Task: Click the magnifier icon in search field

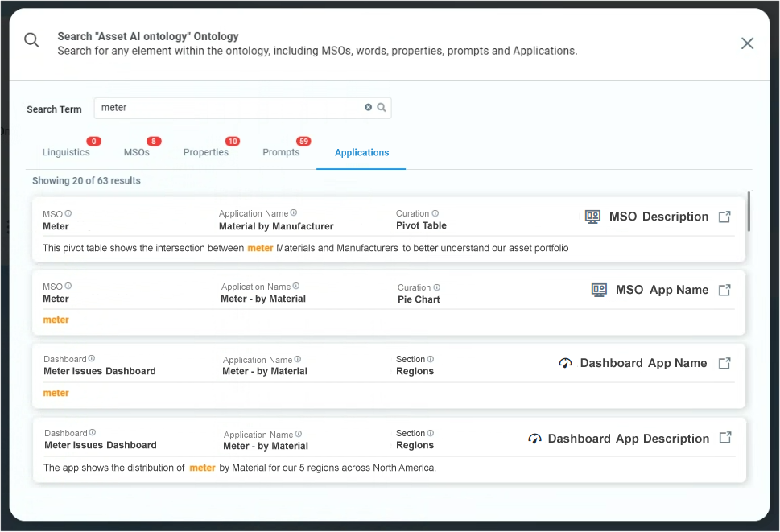Action: pyautogui.click(x=382, y=107)
